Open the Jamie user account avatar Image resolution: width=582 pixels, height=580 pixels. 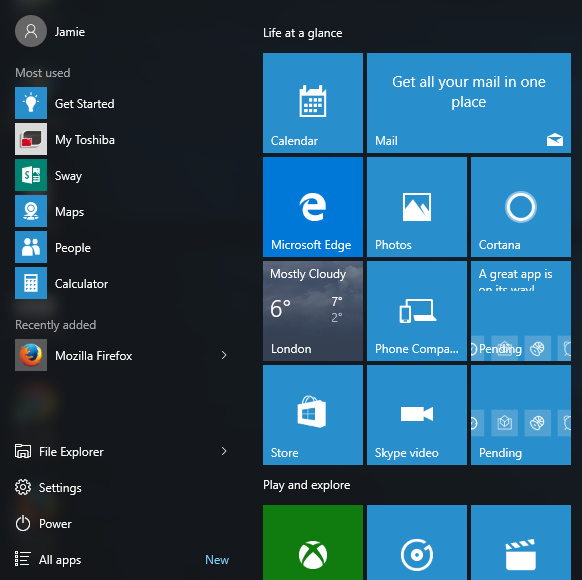(x=31, y=31)
